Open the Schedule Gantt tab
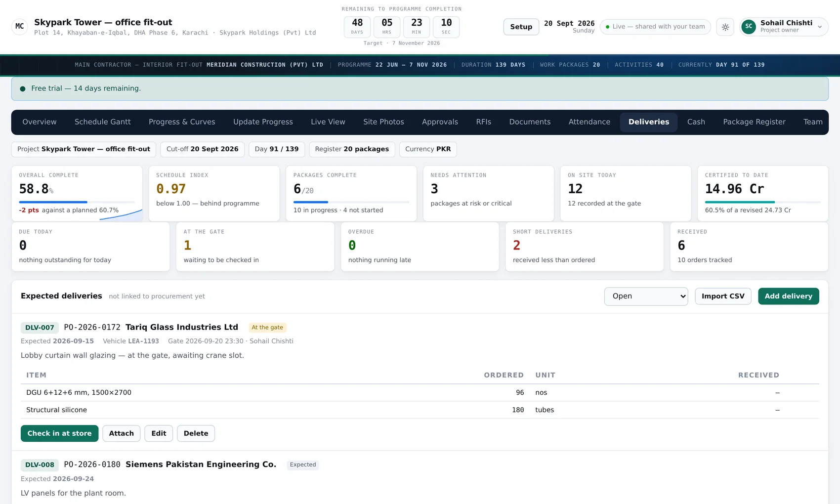Viewport: 840px width, 504px height. [x=103, y=122]
